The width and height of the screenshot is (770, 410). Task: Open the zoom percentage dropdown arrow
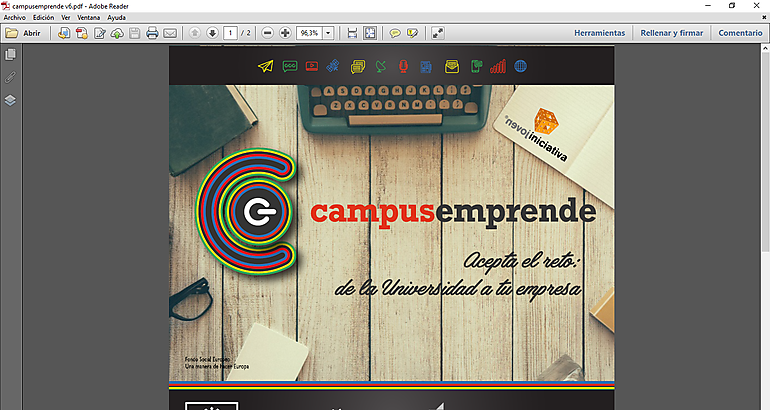click(328, 33)
